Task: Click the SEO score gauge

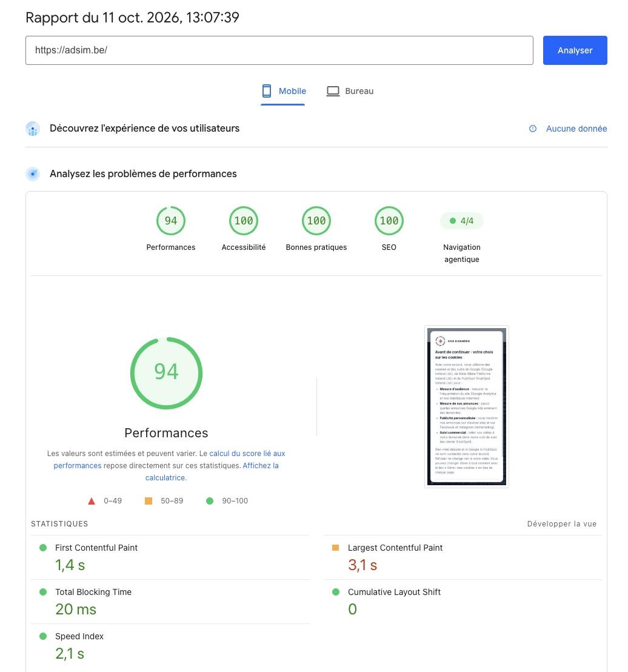Action: [389, 221]
